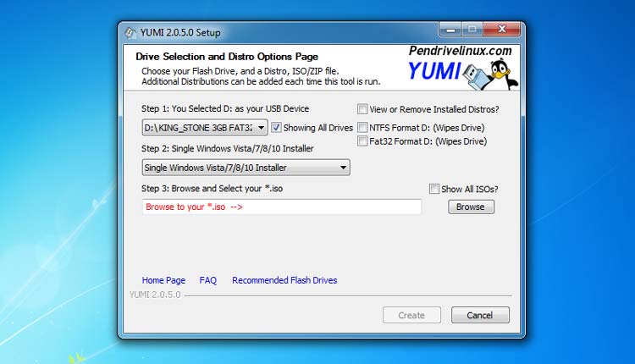This screenshot has height=364, width=635.
Task: Open the USB drive selection dropdown
Action: pyautogui.click(x=205, y=128)
